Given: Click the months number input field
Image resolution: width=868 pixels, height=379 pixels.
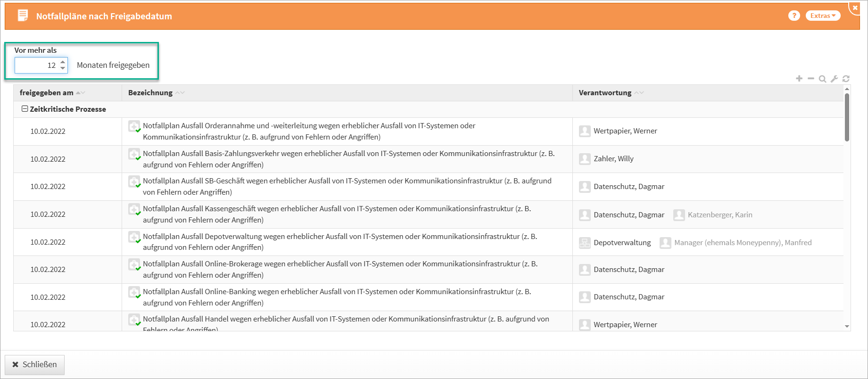Looking at the screenshot, I should [x=36, y=65].
